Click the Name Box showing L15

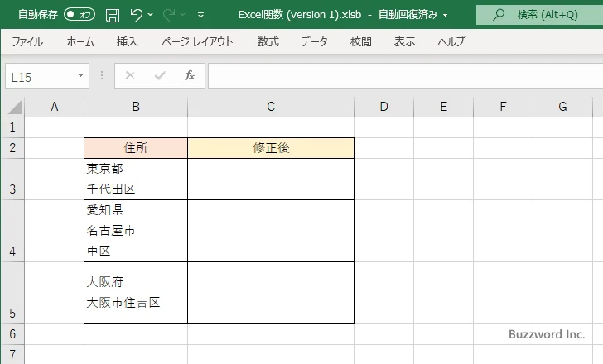point(41,76)
